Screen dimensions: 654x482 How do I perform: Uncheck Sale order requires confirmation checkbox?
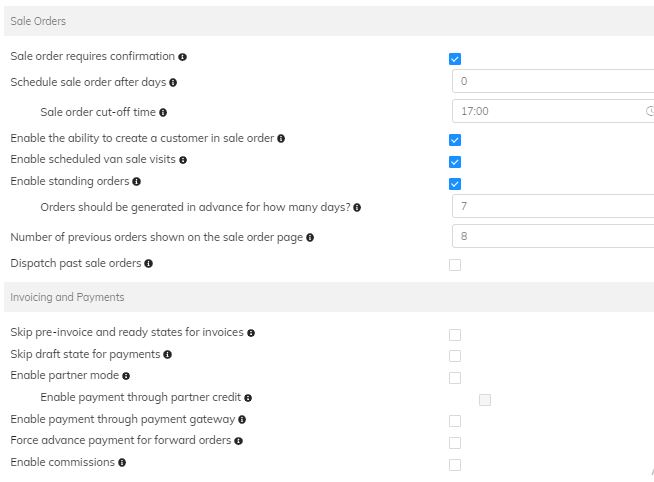[x=455, y=59]
